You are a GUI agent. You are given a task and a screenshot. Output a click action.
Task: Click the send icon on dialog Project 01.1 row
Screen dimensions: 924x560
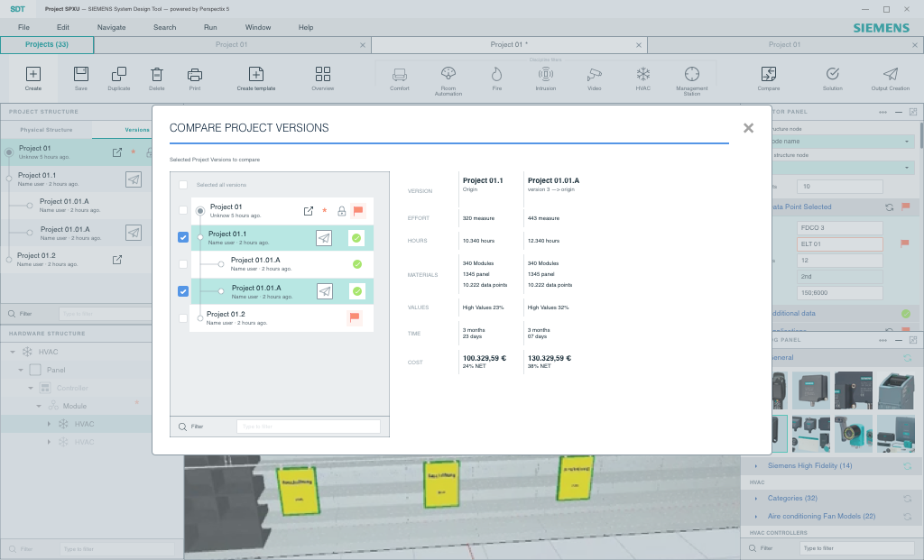tap(324, 238)
